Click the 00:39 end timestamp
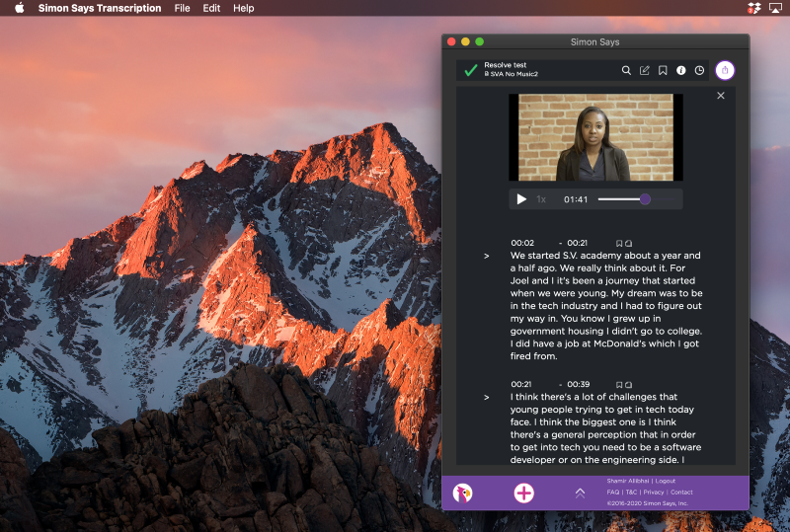The width and height of the screenshot is (790, 532). pyautogui.click(x=579, y=384)
